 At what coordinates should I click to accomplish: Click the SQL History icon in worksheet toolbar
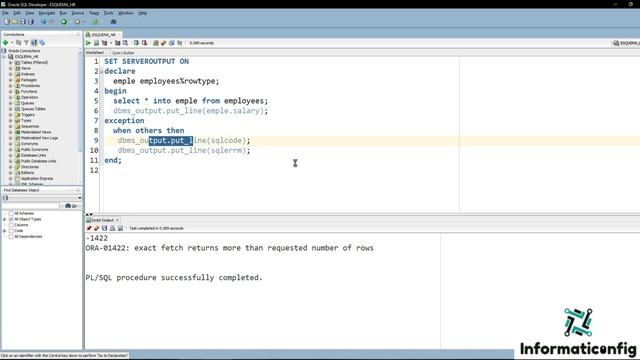pyautogui.click(x=171, y=43)
